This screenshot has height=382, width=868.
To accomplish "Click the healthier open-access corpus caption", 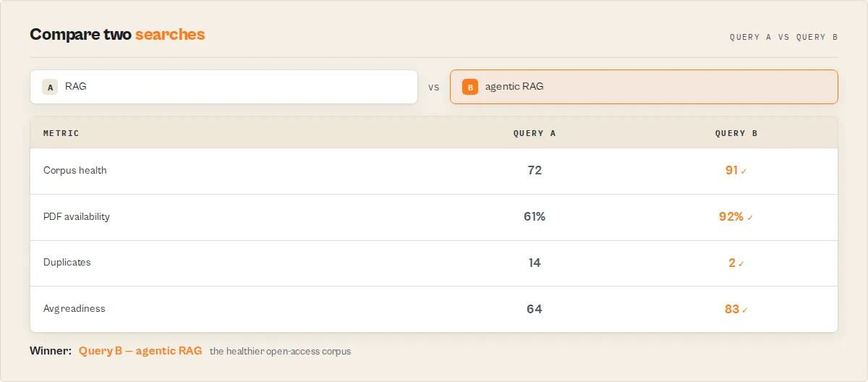I will [x=280, y=352].
